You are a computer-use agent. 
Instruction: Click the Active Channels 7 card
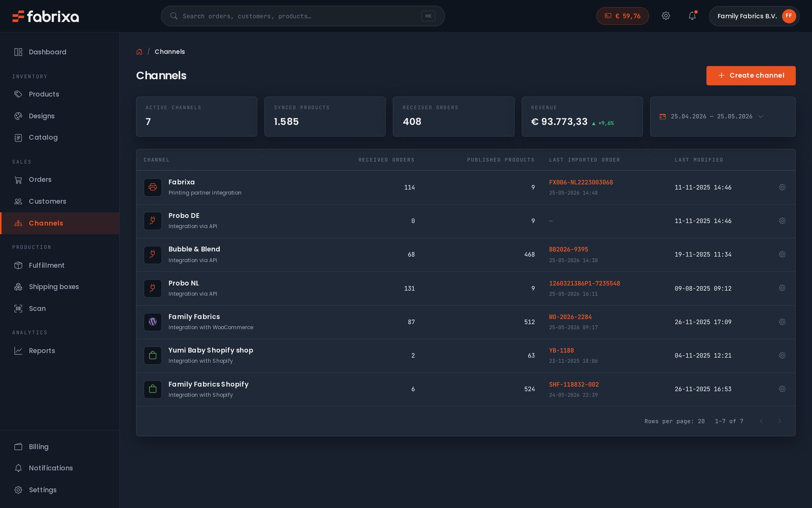(196, 116)
